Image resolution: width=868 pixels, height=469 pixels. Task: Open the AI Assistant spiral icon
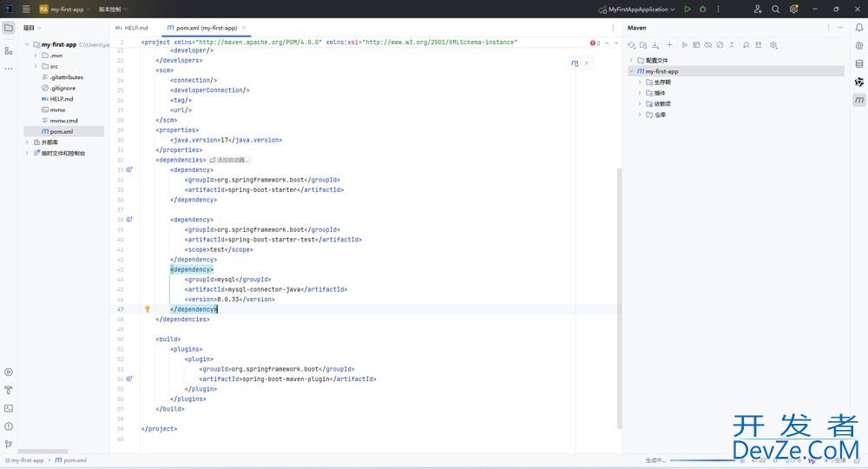click(x=859, y=45)
